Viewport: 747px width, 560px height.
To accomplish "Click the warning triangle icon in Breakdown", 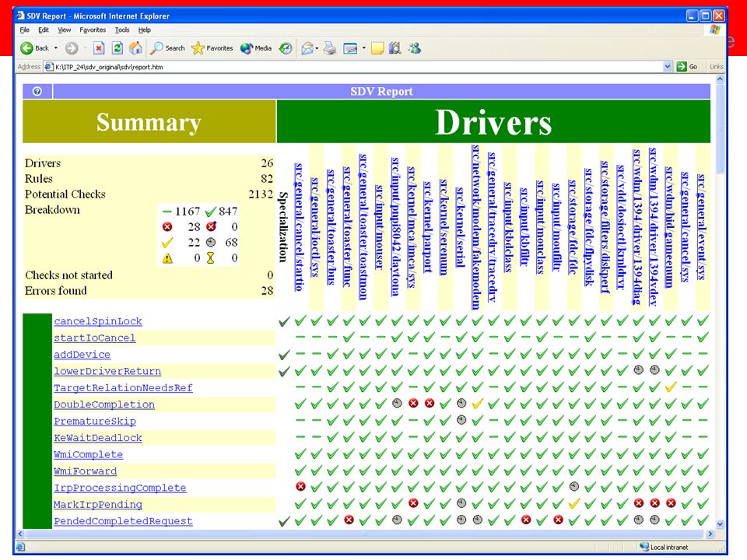I will click(x=167, y=258).
